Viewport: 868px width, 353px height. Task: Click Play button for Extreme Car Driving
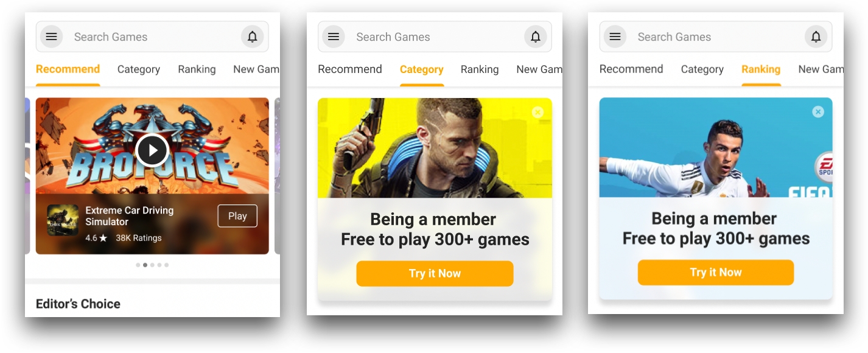tap(237, 216)
